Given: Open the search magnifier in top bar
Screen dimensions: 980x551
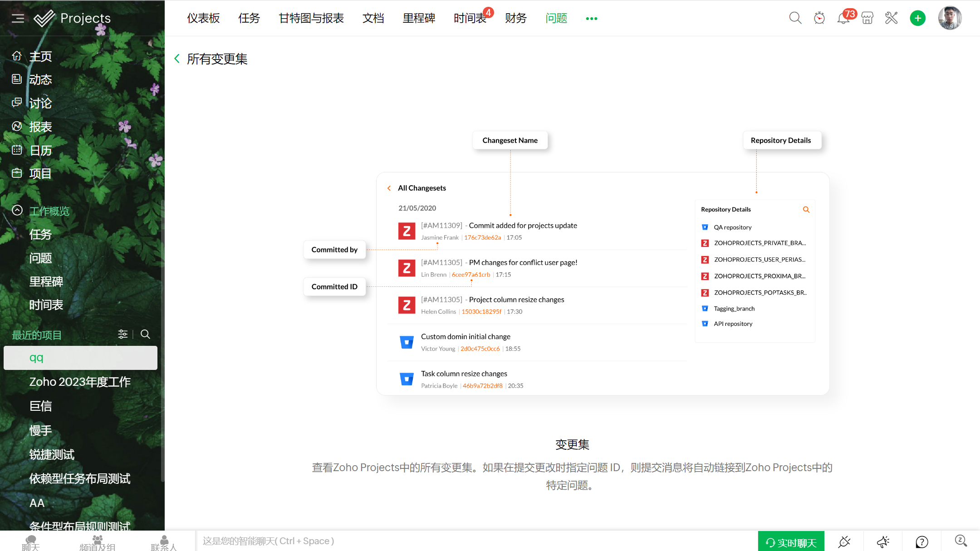Looking at the screenshot, I should pyautogui.click(x=795, y=18).
